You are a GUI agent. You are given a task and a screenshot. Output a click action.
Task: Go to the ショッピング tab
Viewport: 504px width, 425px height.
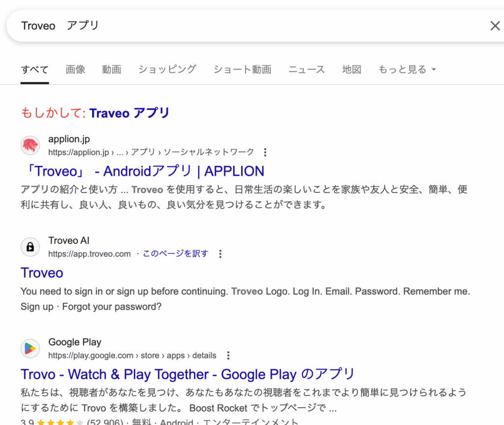(167, 69)
